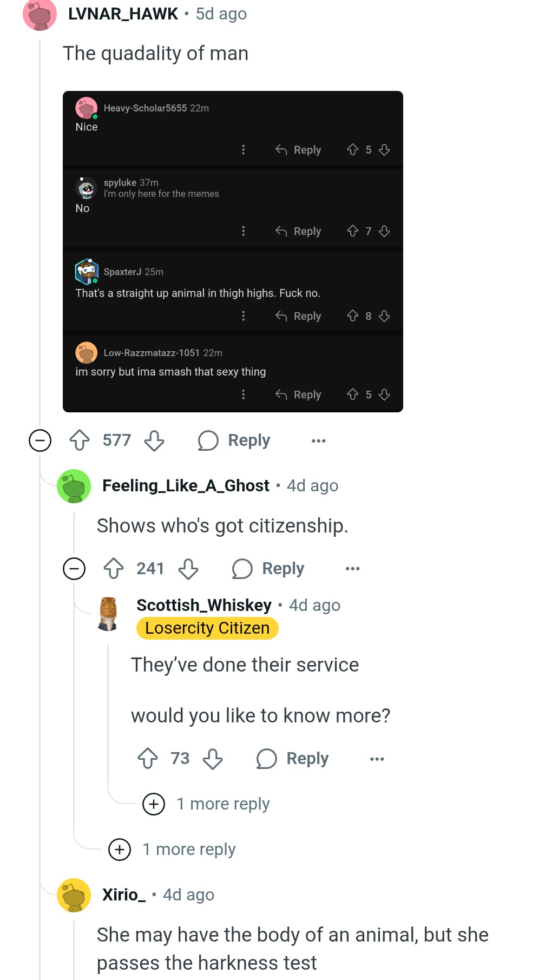
Task: Open more options on Feeling_Like_A_Ghost's comment
Action: coord(353,569)
